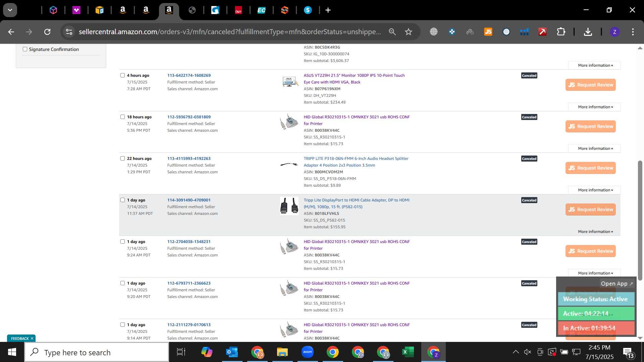Expand More information for 9:24 AM order
644x362 pixels.
click(x=595, y=273)
